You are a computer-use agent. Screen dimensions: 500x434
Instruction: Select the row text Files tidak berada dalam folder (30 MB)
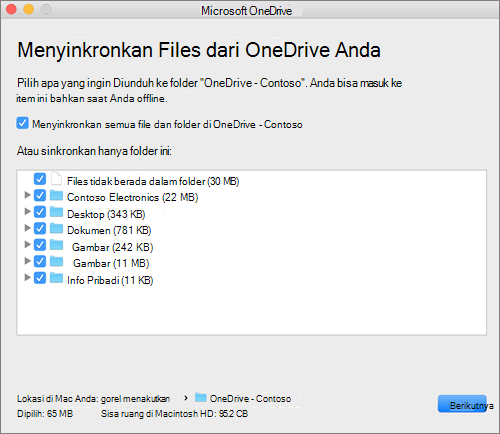point(153,181)
